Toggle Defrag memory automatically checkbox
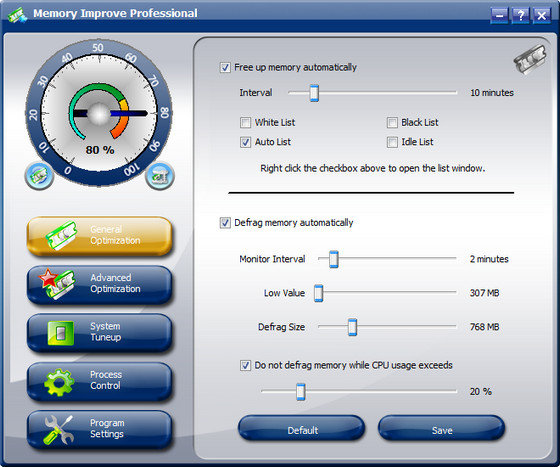560x467 pixels. tap(225, 223)
